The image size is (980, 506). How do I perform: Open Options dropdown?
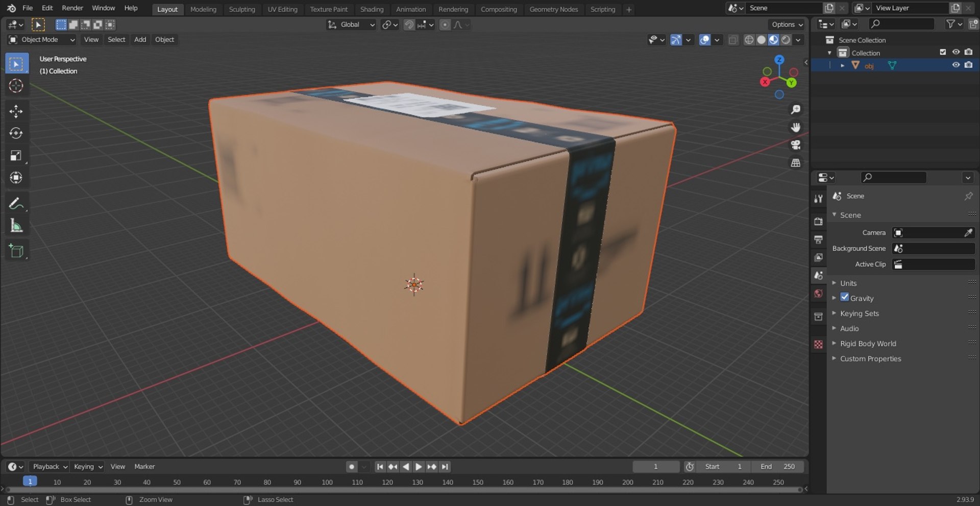pyautogui.click(x=787, y=25)
